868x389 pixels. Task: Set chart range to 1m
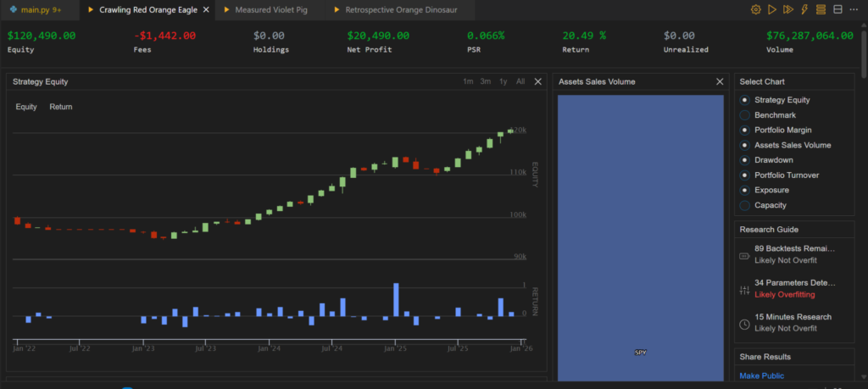[468, 81]
